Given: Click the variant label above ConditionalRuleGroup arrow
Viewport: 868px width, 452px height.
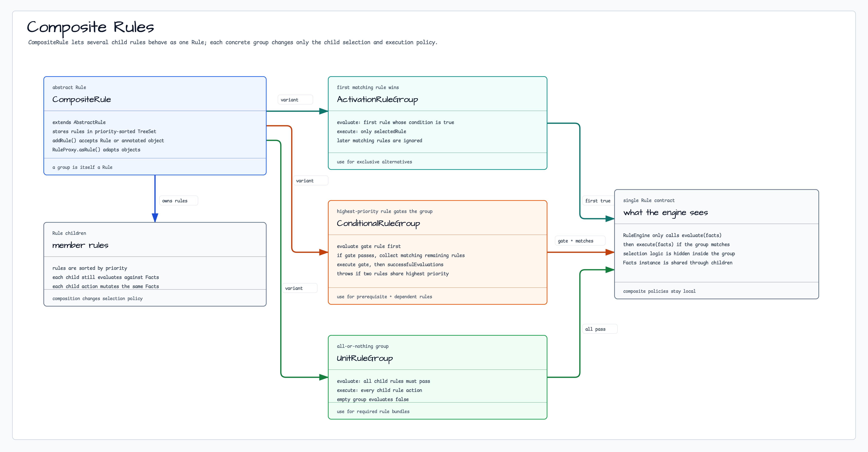Looking at the screenshot, I should point(310,181).
